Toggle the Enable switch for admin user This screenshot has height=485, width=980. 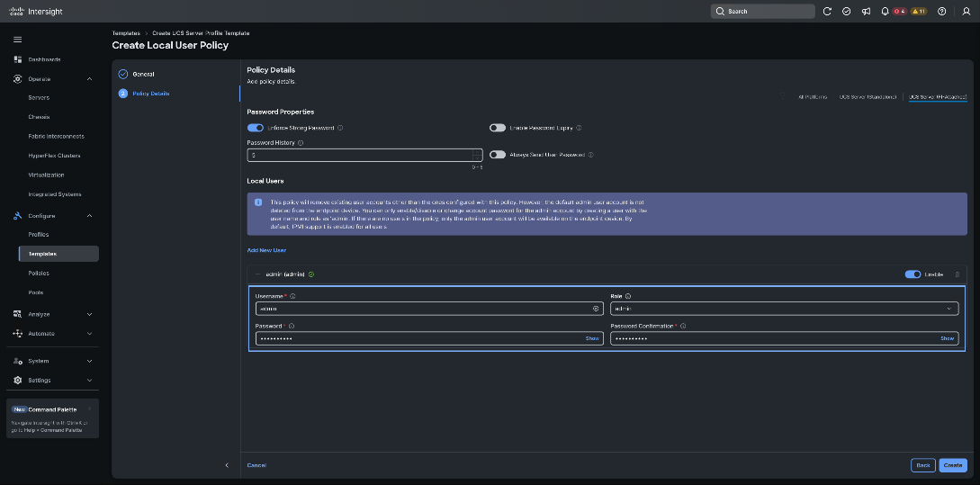(x=913, y=274)
